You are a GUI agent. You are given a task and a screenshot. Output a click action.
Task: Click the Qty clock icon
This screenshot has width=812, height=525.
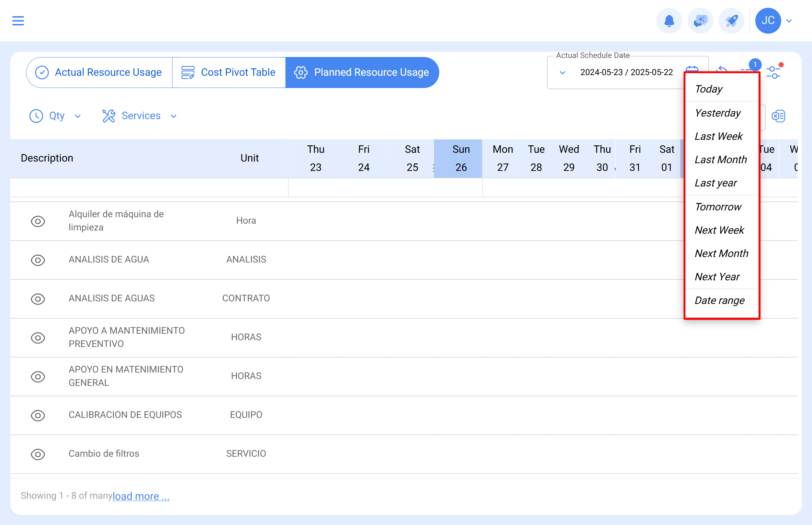(36, 116)
